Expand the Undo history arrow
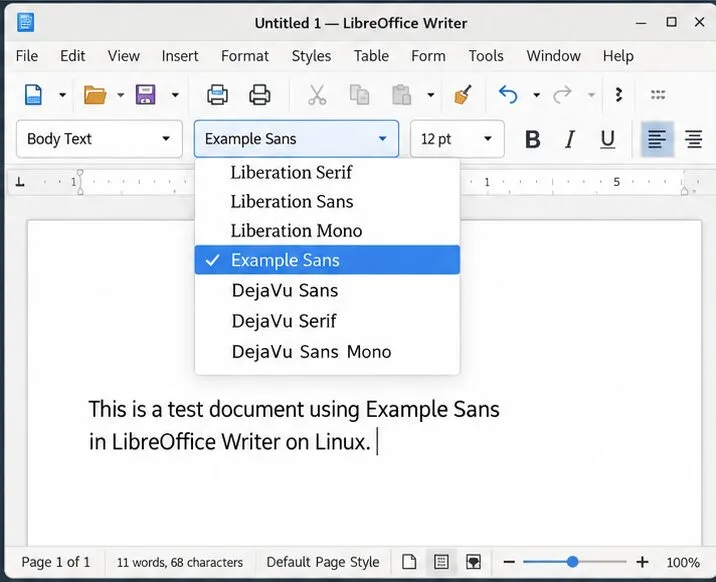This screenshot has height=582, width=716. coord(537,95)
